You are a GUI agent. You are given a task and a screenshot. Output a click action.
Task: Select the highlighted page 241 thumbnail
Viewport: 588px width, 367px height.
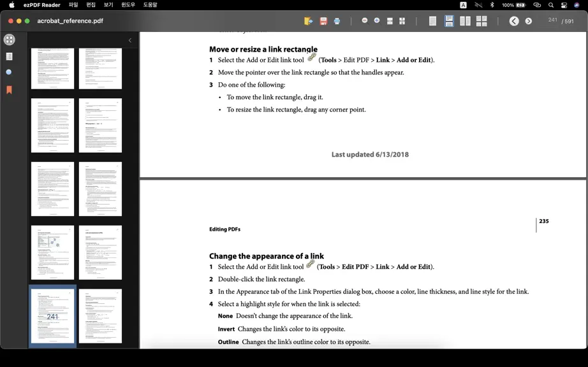point(52,316)
